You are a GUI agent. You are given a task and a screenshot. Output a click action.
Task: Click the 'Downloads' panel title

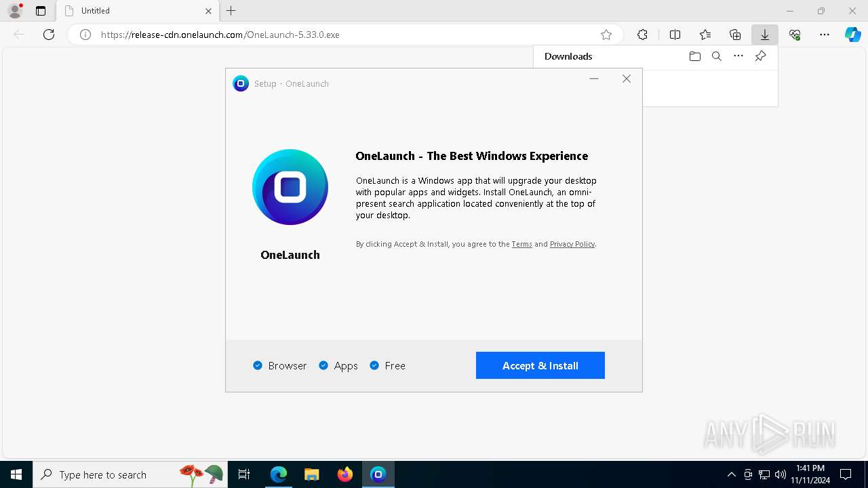[568, 56]
